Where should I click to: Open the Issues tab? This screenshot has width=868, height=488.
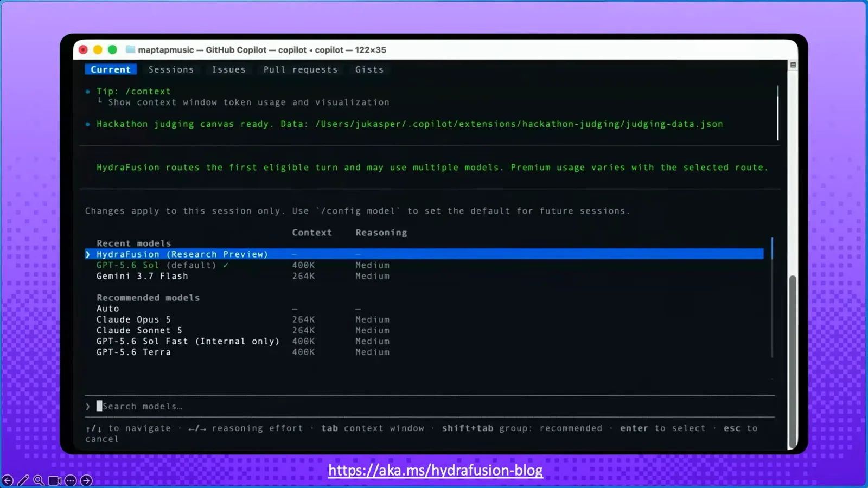click(x=228, y=69)
